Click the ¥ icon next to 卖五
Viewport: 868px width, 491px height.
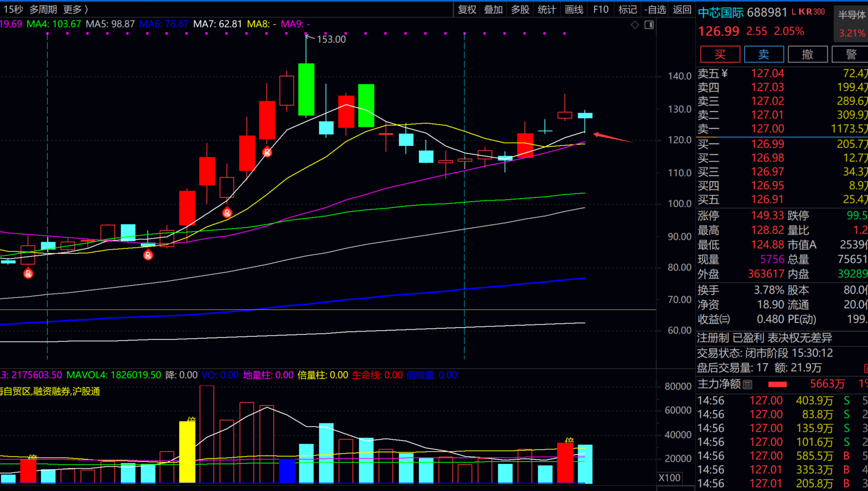[x=725, y=73]
